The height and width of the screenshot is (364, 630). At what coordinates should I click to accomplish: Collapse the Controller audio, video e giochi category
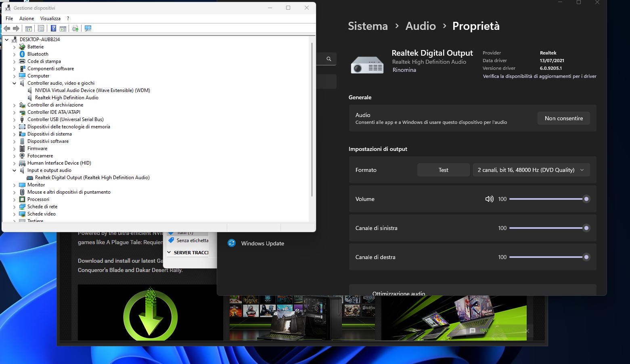15,83
